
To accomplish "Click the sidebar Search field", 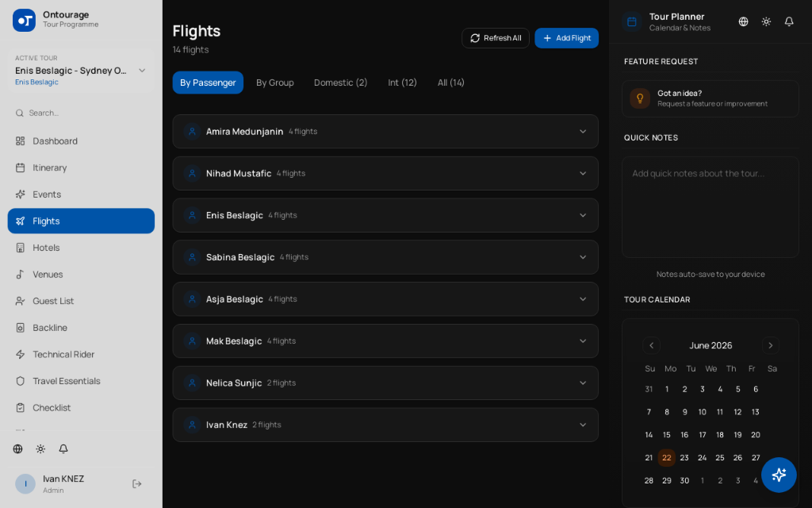I will tap(81, 113).
